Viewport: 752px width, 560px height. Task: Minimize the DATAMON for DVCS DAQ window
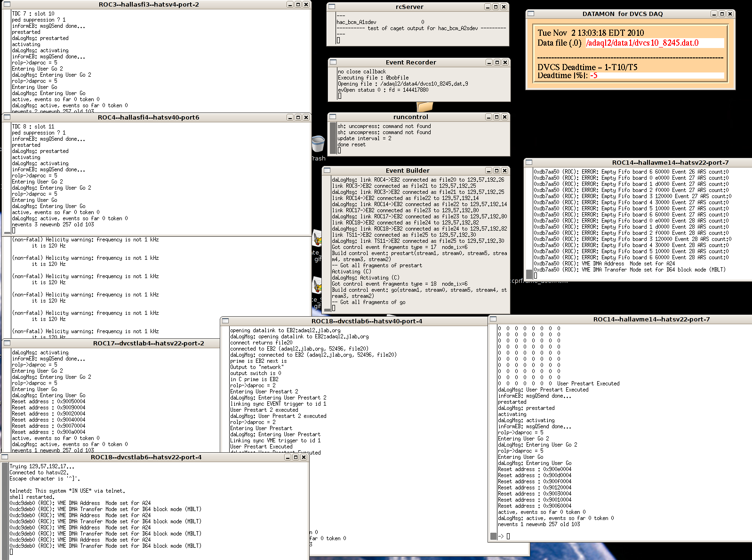(x=714, y=14)
